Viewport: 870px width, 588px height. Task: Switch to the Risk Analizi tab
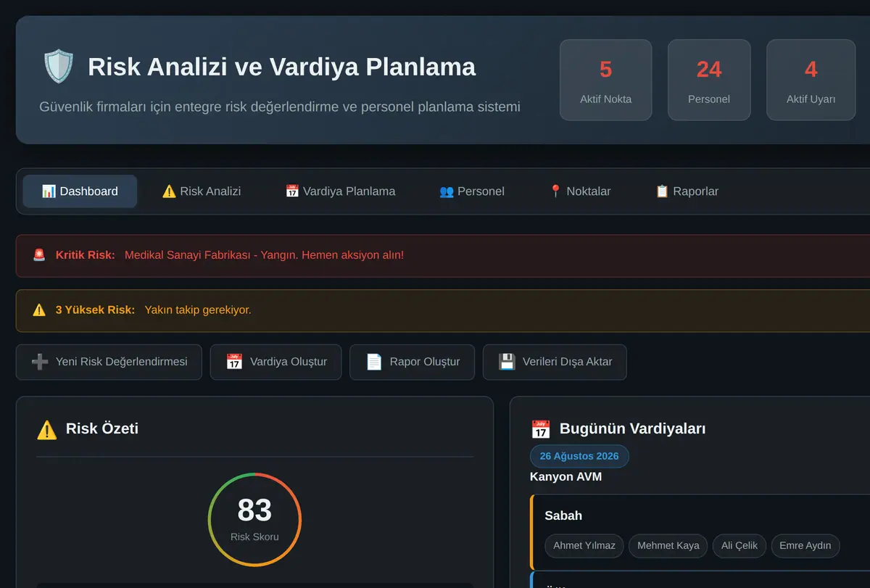point(202,191)
